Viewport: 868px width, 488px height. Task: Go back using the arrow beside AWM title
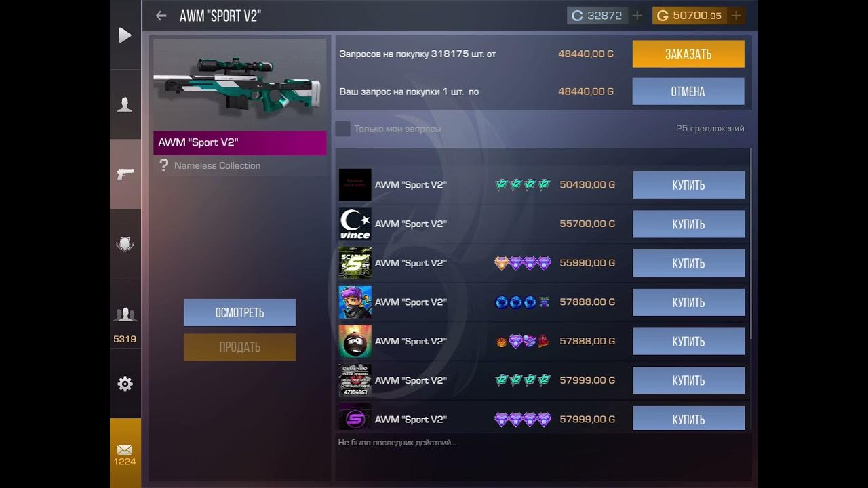(161, 16)
